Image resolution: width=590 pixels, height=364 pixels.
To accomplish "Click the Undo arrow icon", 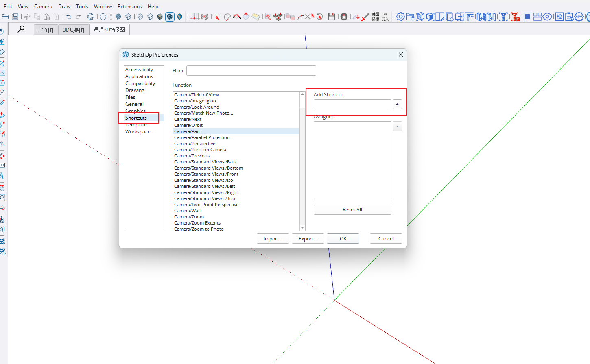I will coord(69,17).
